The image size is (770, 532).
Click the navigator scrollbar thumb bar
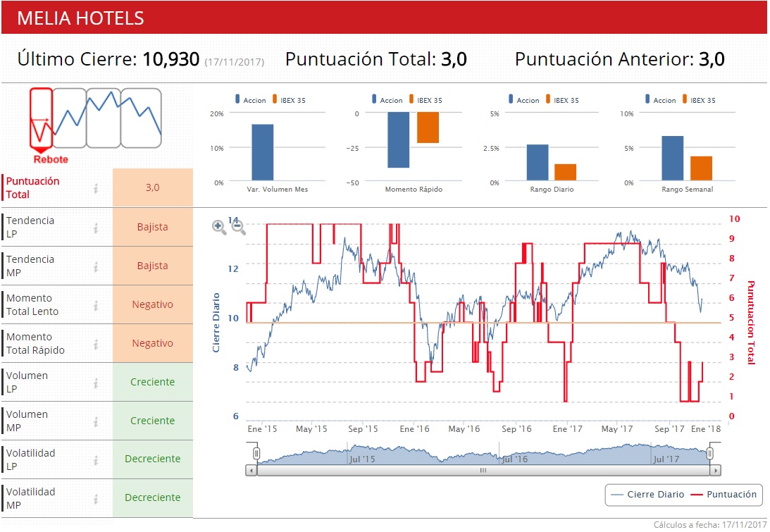(483, 471)
